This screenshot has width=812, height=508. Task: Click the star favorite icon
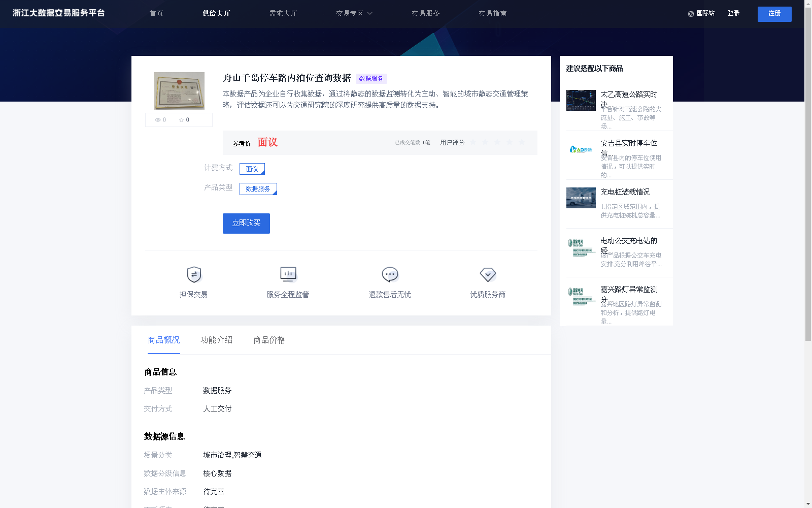[x=181, y=120]
